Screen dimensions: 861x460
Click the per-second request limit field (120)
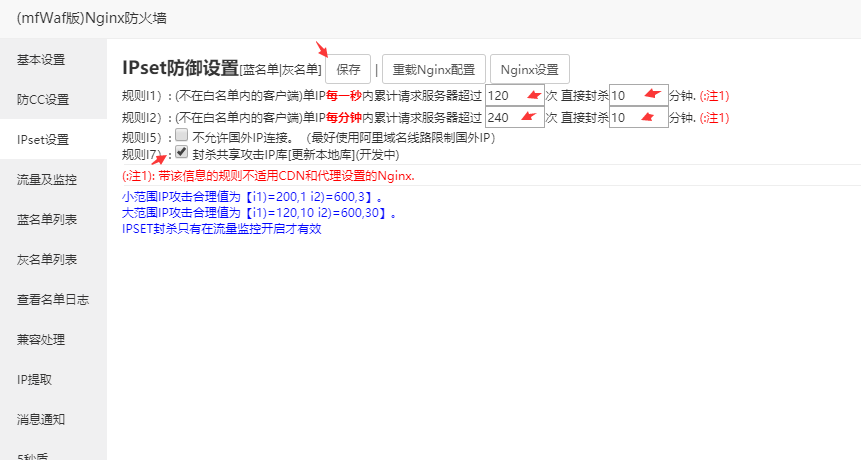(515, 96)
